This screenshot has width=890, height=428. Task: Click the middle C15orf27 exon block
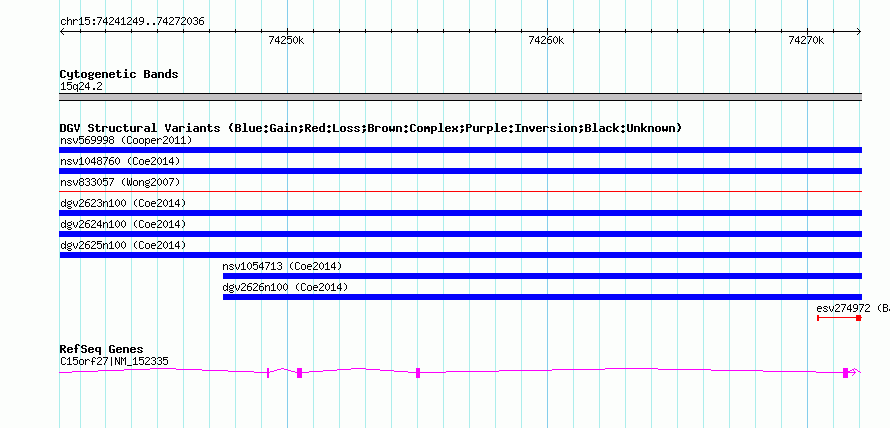pos(418,373)
